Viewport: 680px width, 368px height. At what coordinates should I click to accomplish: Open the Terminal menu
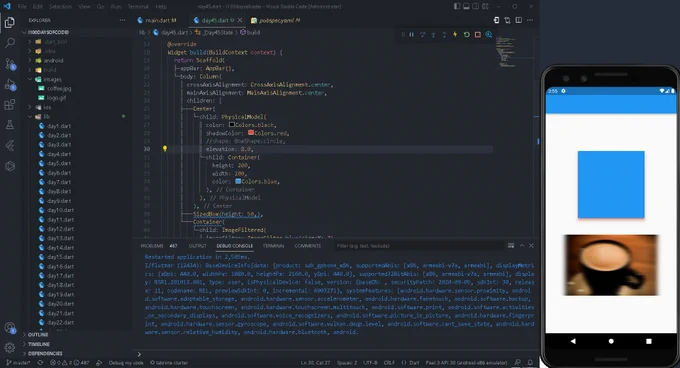point(138,7)
